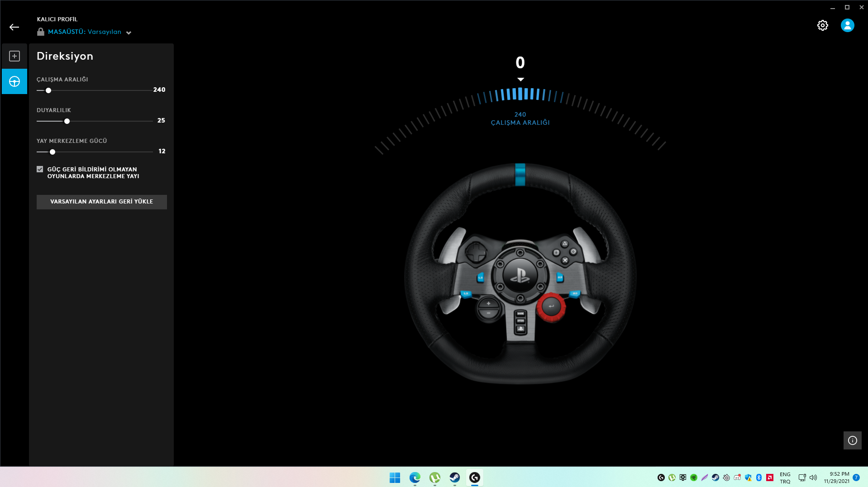Open the account avatar icon top right
Viewport: 868px width, 487px height.
tap(847, 25)
